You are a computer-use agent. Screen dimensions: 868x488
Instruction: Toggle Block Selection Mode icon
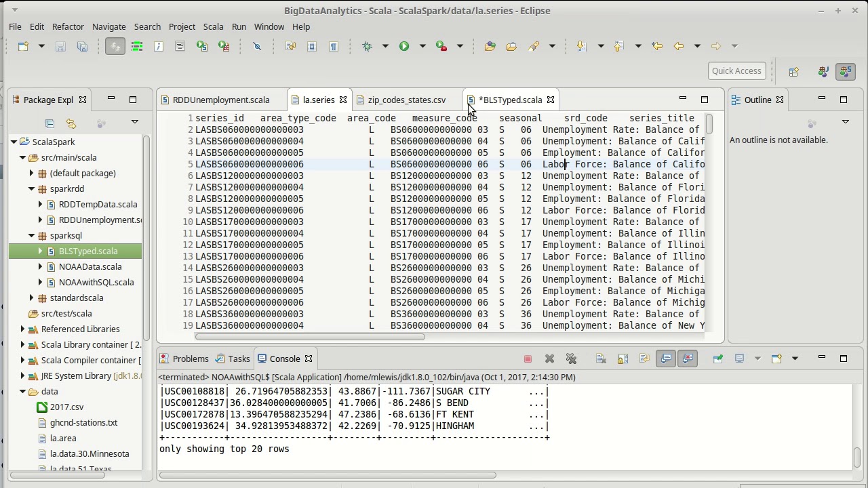click(312, 46)
